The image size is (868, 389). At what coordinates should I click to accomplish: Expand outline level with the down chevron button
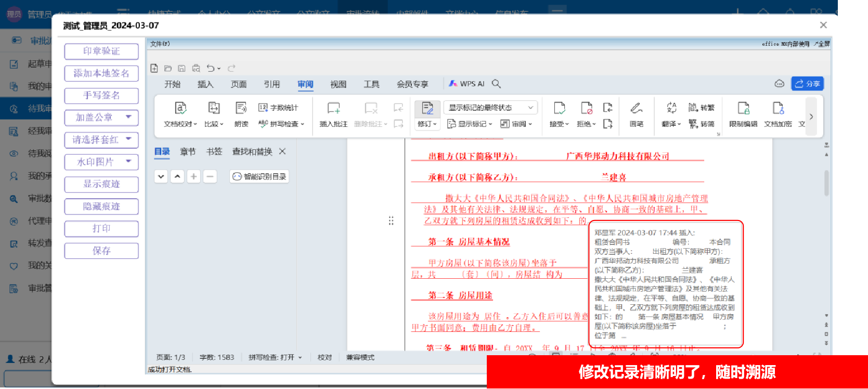(x=161, y=176)
